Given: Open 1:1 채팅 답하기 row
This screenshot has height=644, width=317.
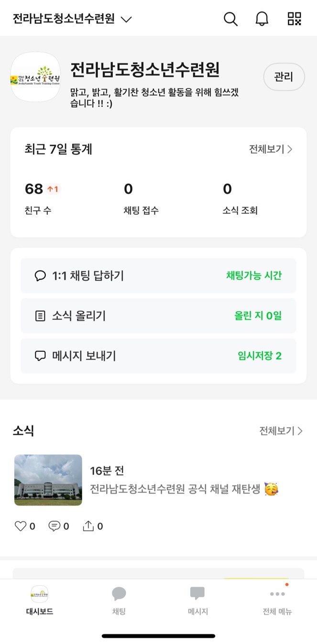Looking at the screenshot, I should (158, 275).
